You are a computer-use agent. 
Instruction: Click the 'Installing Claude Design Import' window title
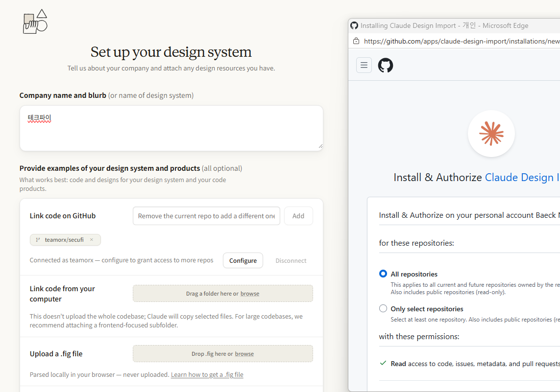pos(444,25)
